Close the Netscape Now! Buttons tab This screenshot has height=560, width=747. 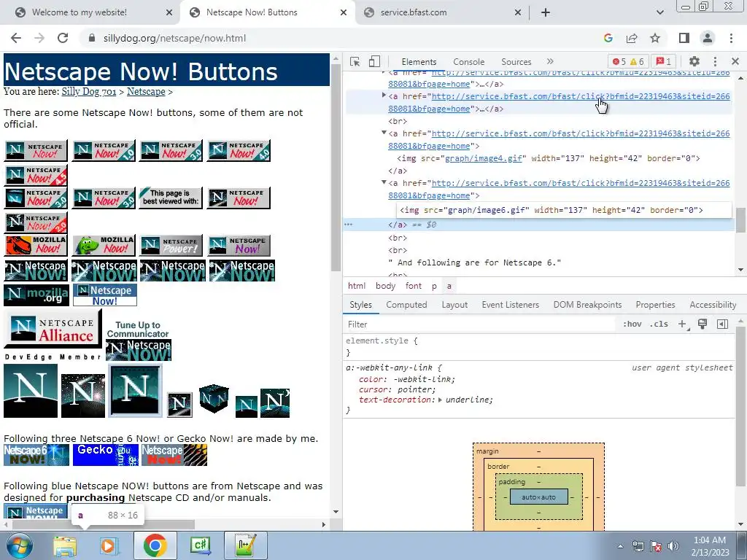tap(343, 12)
